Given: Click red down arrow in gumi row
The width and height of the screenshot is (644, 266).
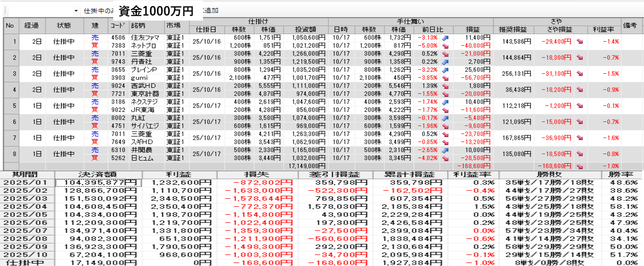Looking at the screenshot, I should 445,78.
